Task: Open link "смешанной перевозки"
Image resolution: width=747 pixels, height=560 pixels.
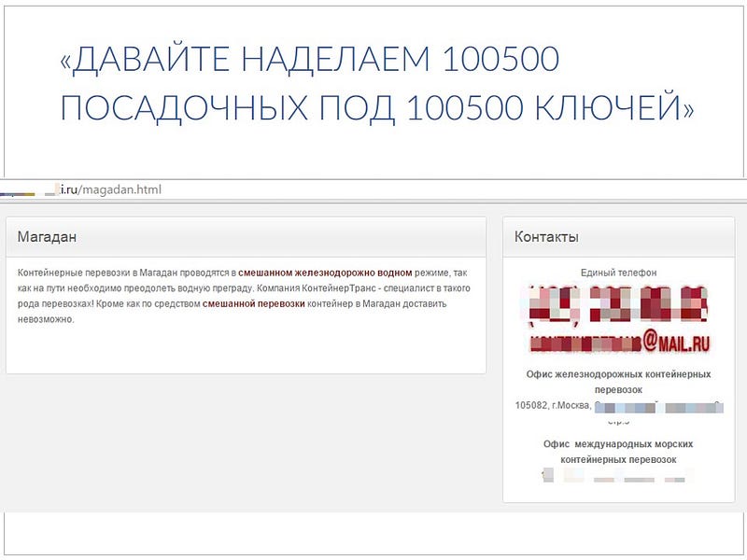Action: (x=253, y=304)
